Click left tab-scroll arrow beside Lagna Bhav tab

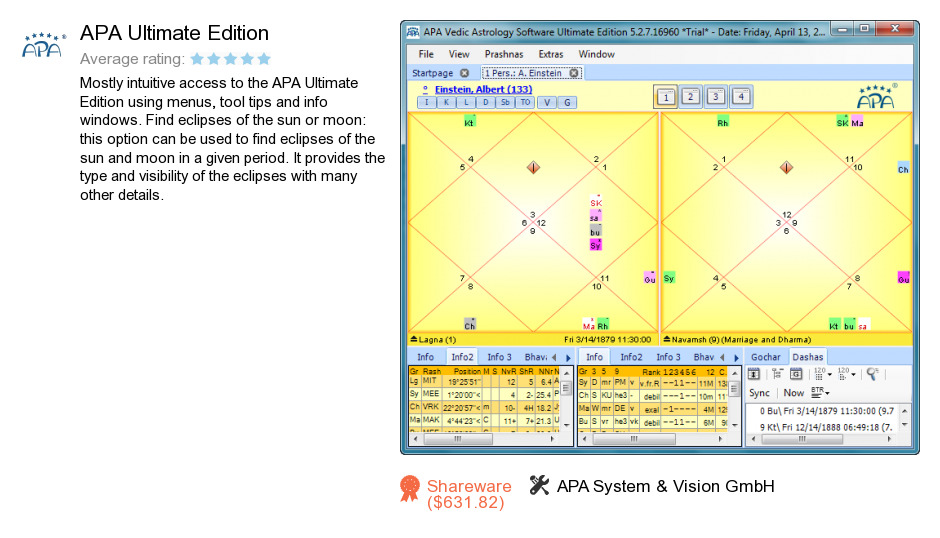[555, 357]
